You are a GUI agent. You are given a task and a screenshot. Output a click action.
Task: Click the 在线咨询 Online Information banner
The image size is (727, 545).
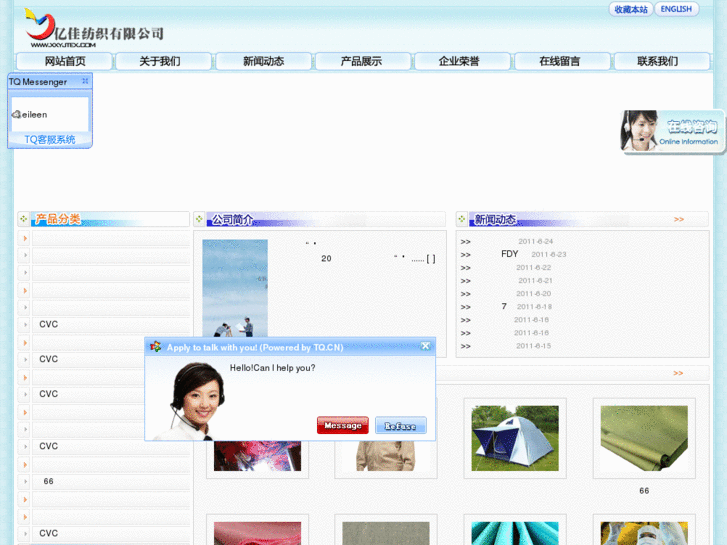click(x=672, y=131)
